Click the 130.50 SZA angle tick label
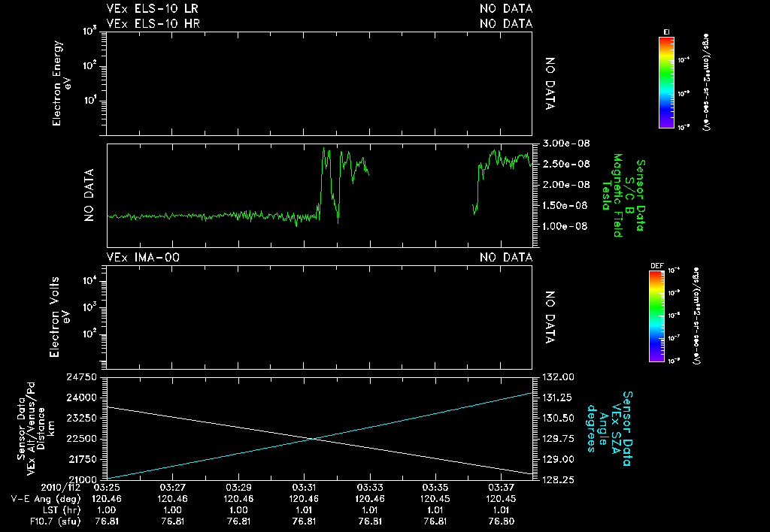 coord(559,418)
